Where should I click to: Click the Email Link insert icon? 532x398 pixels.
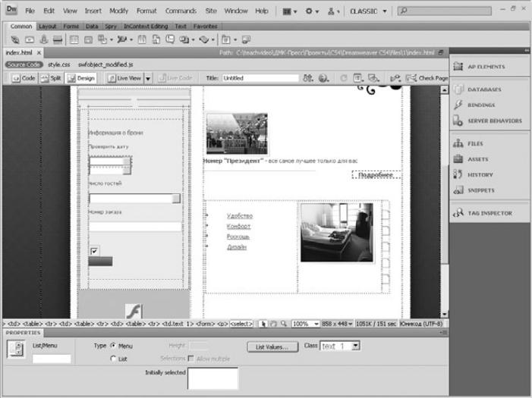click(30, 39)
